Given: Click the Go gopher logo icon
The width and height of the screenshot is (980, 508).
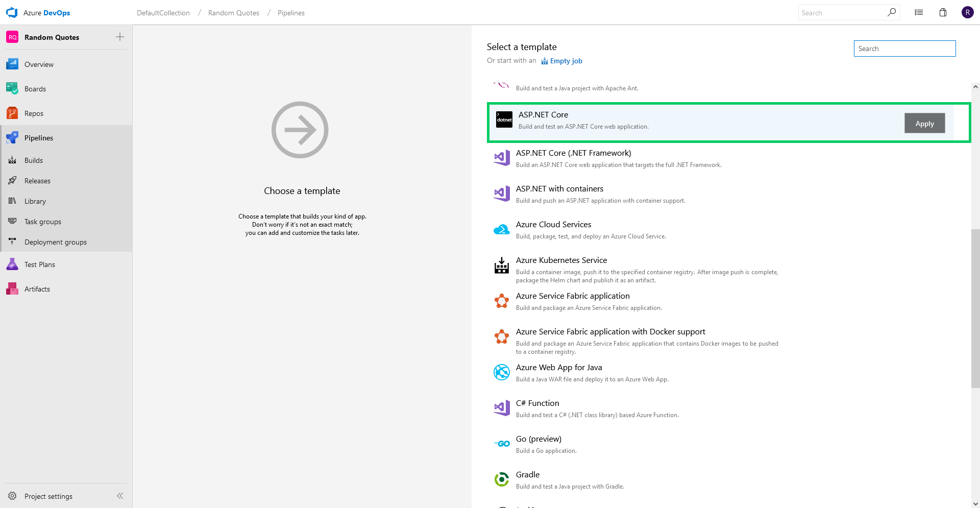Looking at the screenshot, I should [502, 444].
